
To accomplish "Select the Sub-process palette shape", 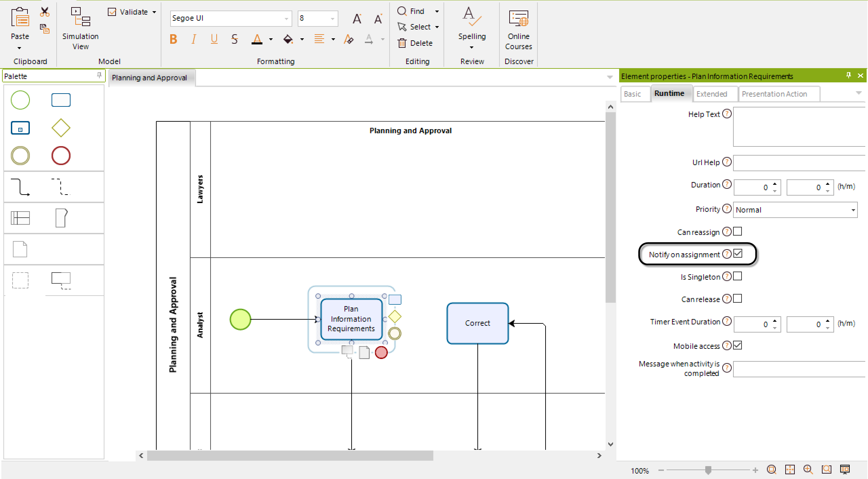I will point(20,128).
